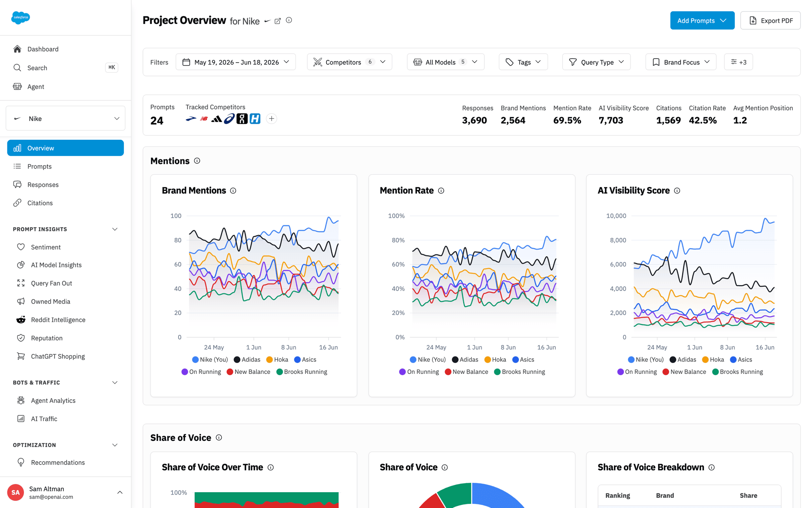Image resolution: width=812 pixels, height=508 pixels.
Task: Toggle Brooks Running series in AI Visibility Score legend
Action: coord(738,372)
